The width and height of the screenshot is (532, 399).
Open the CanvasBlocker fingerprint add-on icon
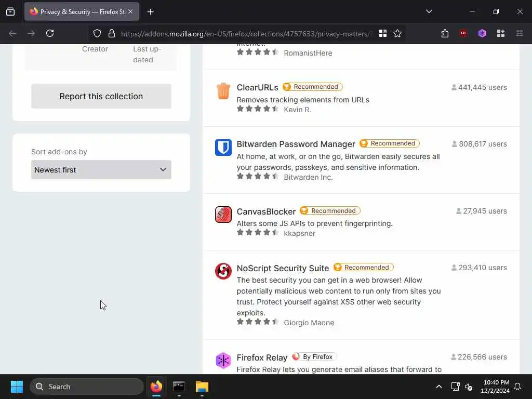pos(223,215)
